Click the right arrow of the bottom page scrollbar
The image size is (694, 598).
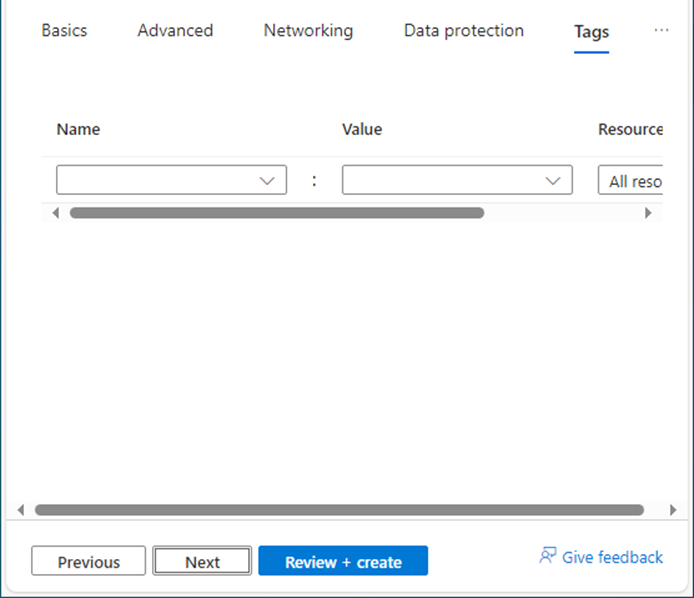(673, 510)
